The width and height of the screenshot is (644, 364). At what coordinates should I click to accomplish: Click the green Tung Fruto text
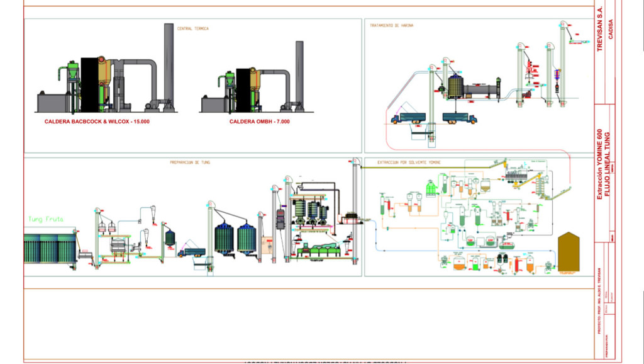point(45,219)
